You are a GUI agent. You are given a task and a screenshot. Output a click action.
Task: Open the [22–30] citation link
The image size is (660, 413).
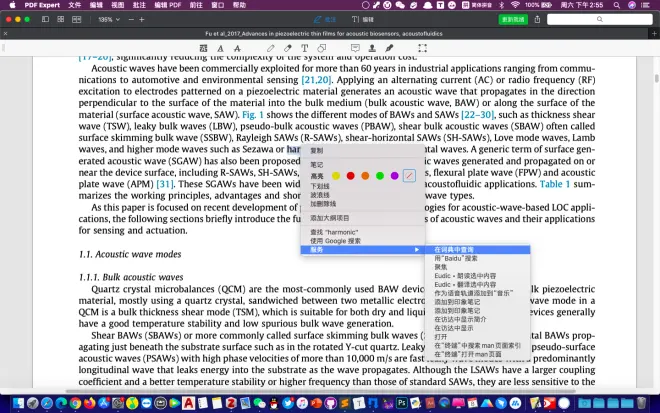pos(477,115)
